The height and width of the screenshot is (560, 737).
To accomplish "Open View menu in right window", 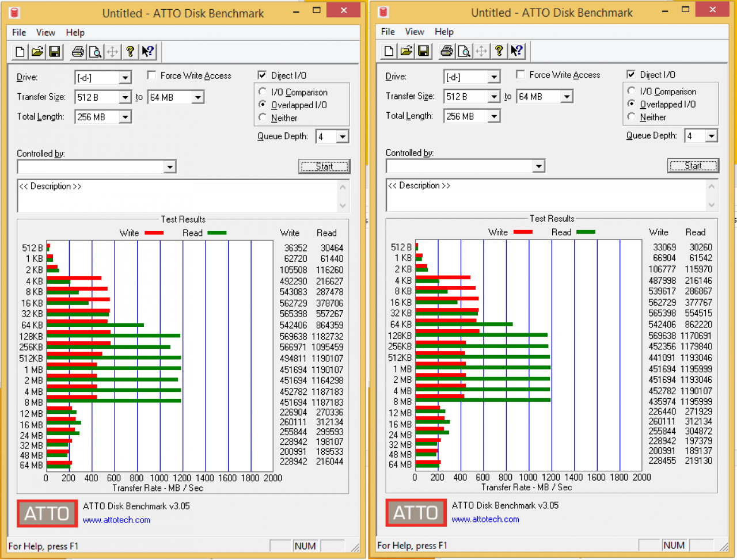I will (415, 32).
